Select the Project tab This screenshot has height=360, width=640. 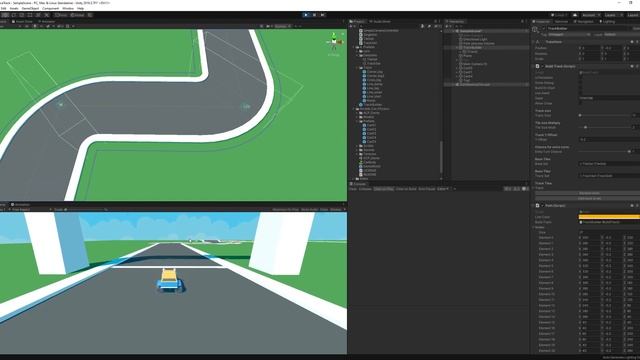pyautogui.click(x=358, y=22)
